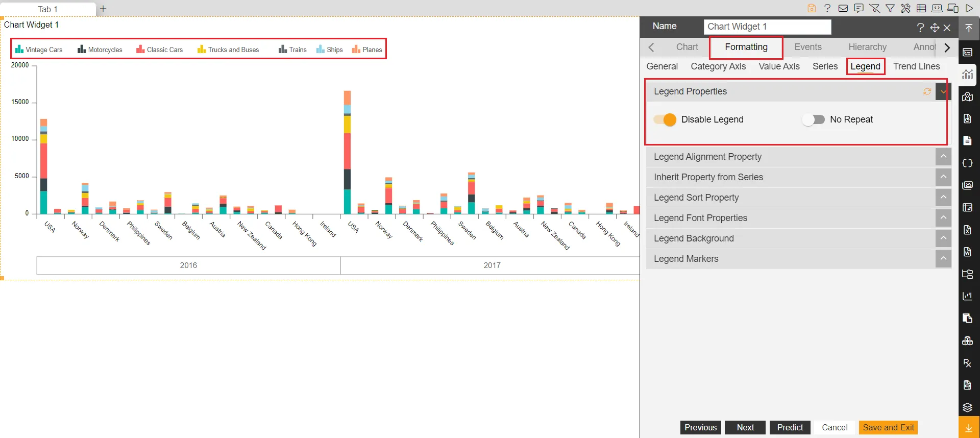Switch to the Chart tab
Viewport: 980px width, 438px height.
tap(687, 47)
